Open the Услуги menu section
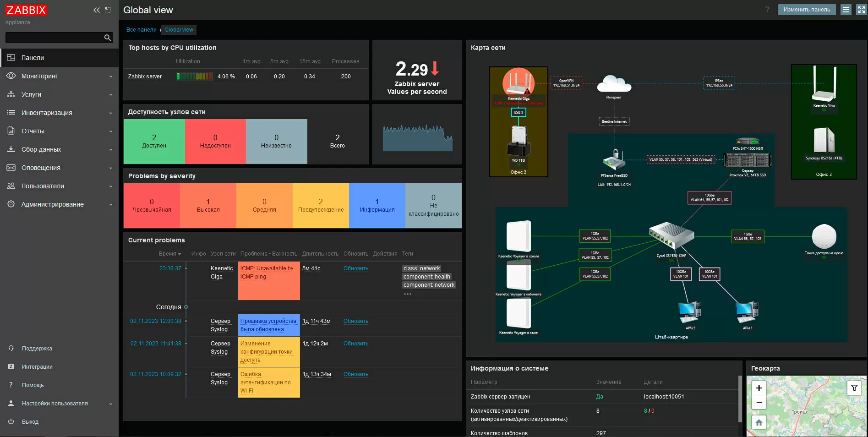 (60, 94)
